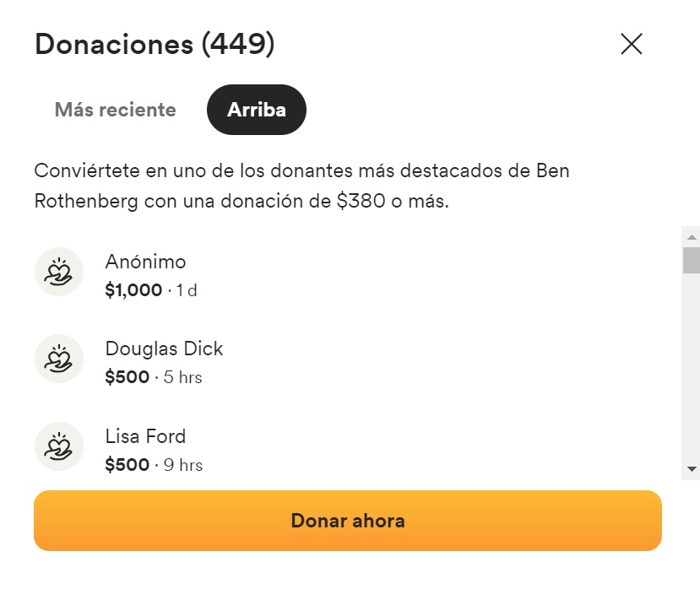This screenshot has width=700, height=589.
Task: Click the top donors description text
Action: 301,186
